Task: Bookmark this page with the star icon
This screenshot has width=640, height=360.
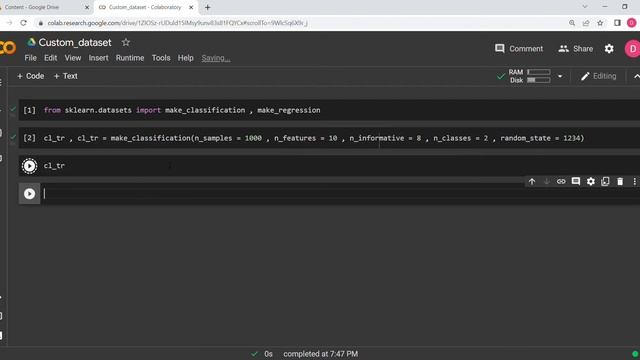Action: point(600,23)
